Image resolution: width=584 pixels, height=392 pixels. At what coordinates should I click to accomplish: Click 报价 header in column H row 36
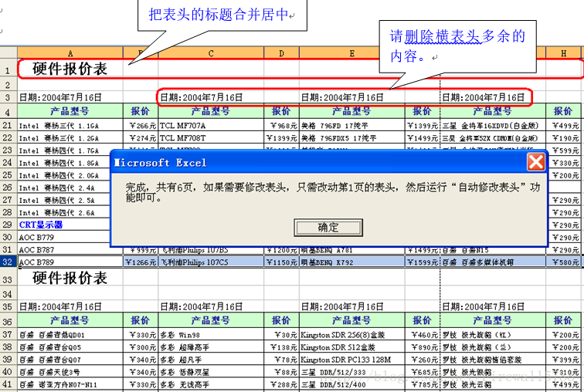coord(563,320)
